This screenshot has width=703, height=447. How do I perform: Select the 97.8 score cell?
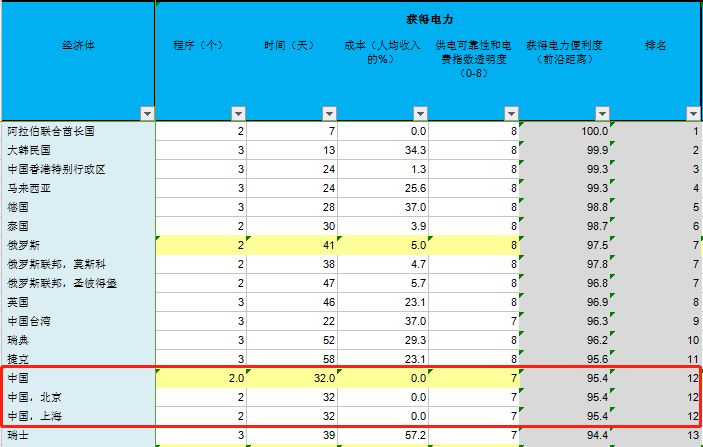tap(564, 264)
